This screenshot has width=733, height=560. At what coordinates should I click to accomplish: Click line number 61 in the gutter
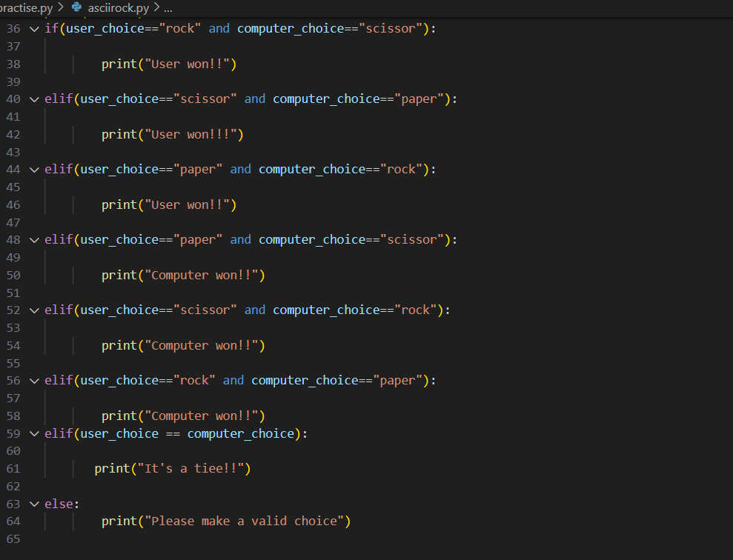click(x=13, y=468)
